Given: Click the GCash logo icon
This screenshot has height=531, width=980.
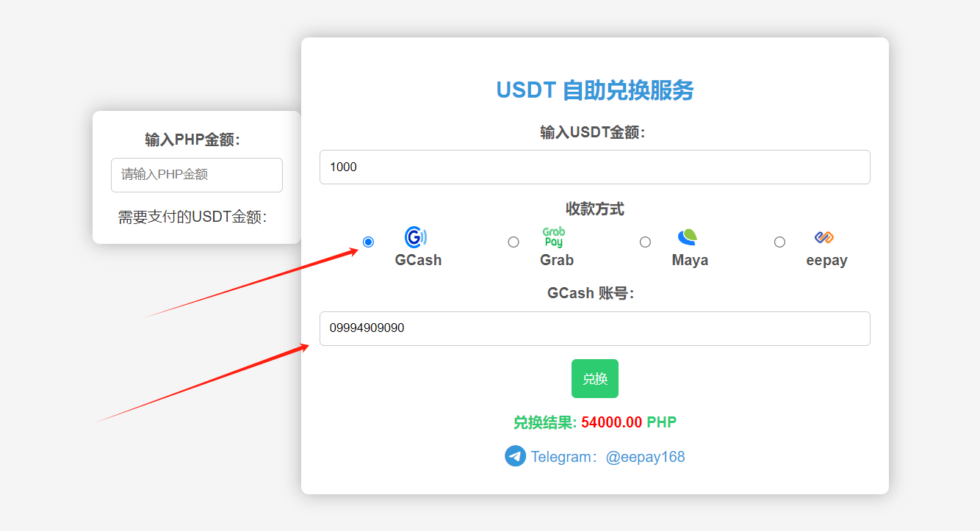Looking at the screenshot, I should 416,237.
